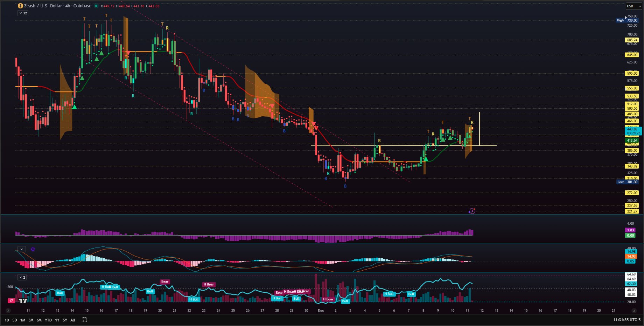Click the 533.50 yellow price label
Viewport: 644px width, 326px height.
(632, 96)
